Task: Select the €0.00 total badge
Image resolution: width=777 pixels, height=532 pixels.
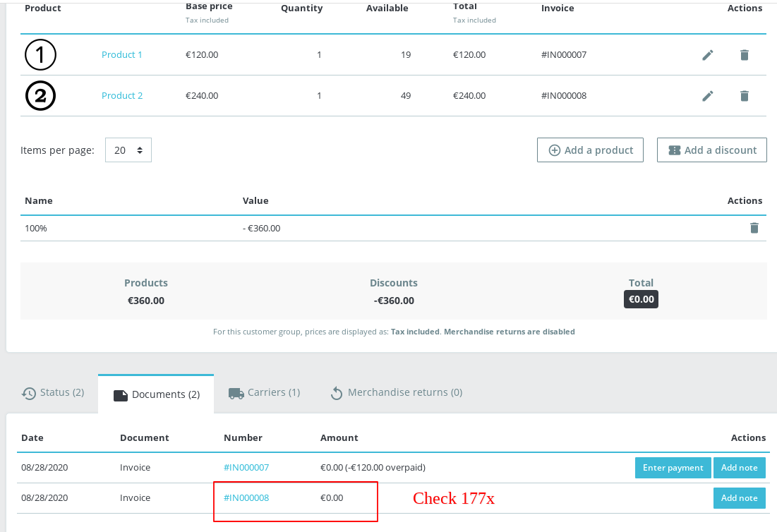Action: (x=641, y=299)
